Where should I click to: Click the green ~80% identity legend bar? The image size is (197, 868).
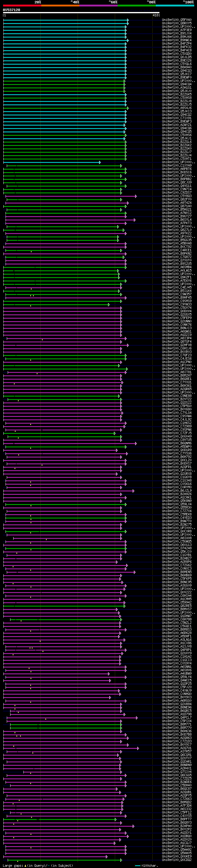click(x=137, y=6)
